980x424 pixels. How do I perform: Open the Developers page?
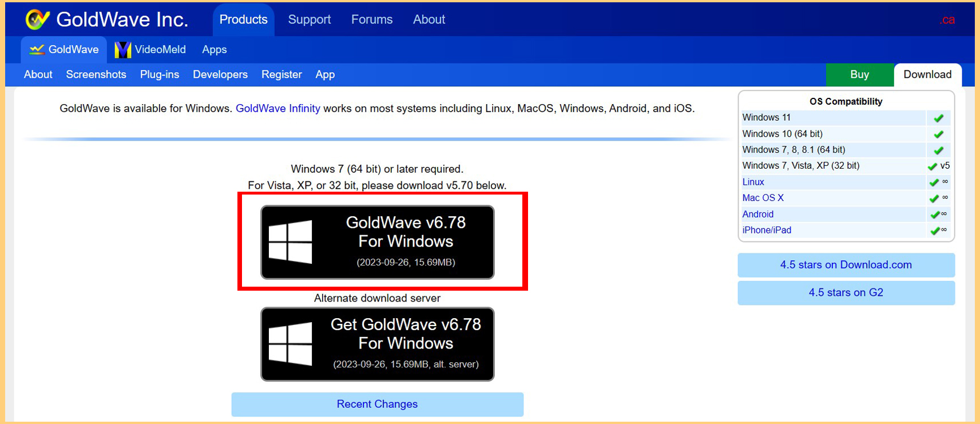(220, 74)
